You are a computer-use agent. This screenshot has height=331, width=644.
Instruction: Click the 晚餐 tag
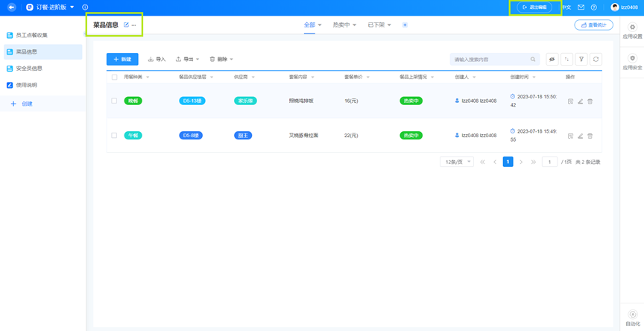click(133, 101)
